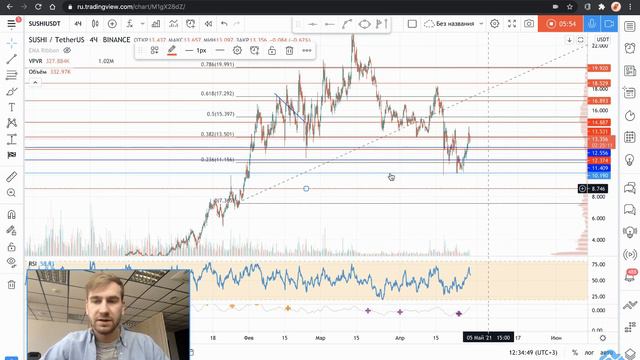Select the brush drawing tool
This screenshot has height=360, width=640.
(x=11, y=91)
